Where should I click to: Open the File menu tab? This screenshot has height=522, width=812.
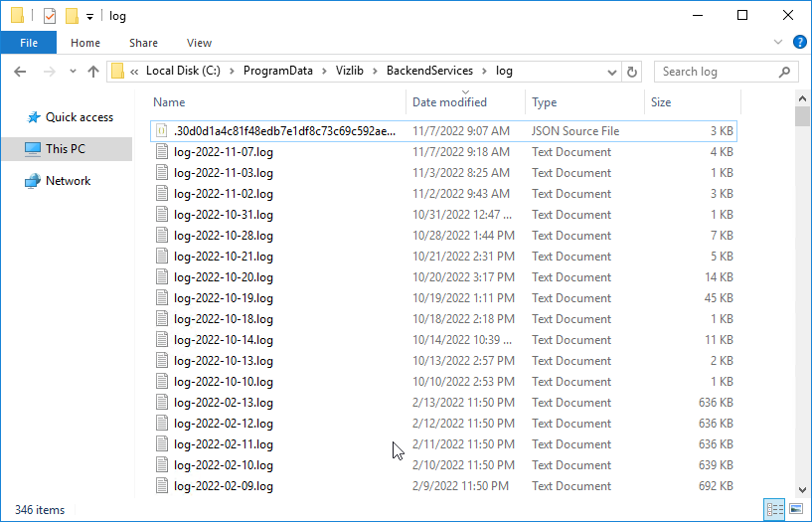(29, 43)
